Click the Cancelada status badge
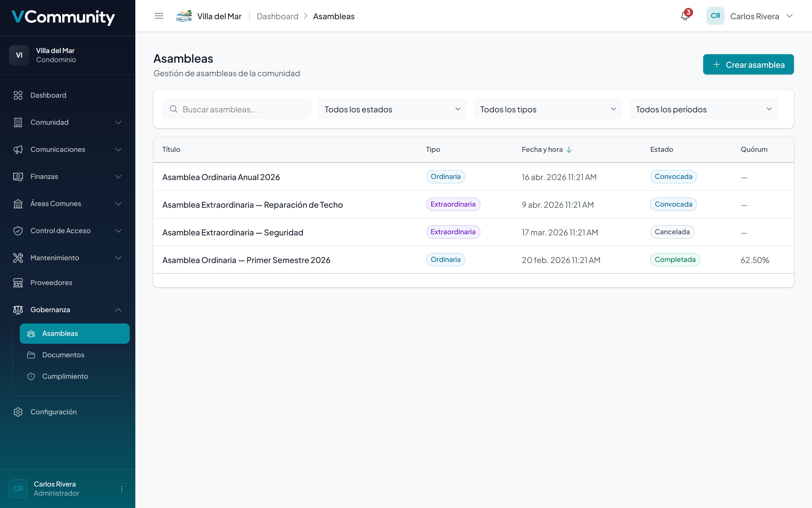The image size is (812, 508). point(672,232)
